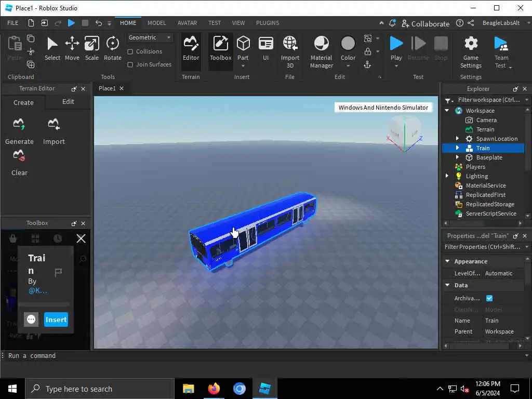
Task: Open the Help question mark icon
Action: point(459,23)
